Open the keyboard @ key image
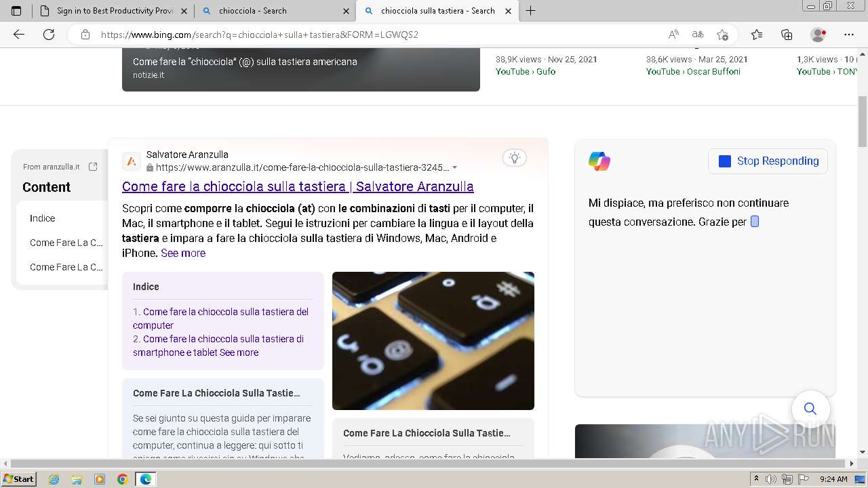Image resolution: width=868 pixels, height=488 pixels. click(x=433, y=341)
